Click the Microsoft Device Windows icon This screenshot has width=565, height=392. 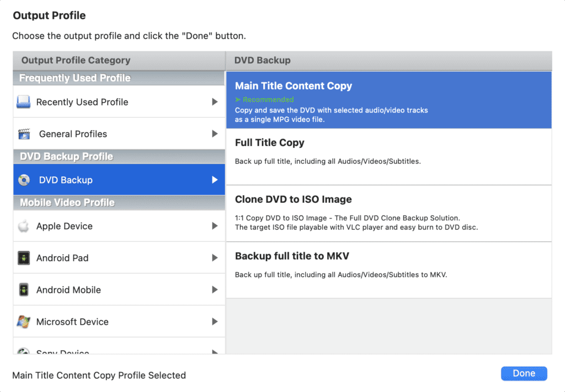[24, 322]
